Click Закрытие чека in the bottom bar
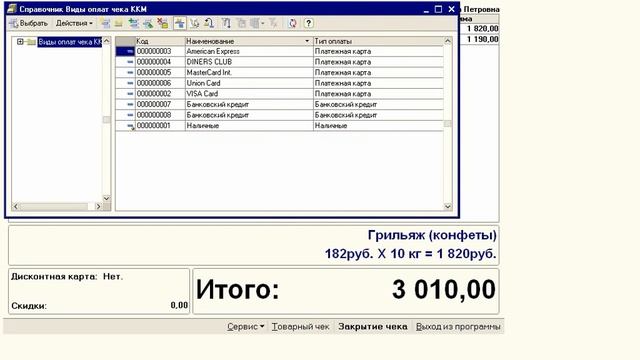This screenshot has width=640, height=360. (373, 327)
